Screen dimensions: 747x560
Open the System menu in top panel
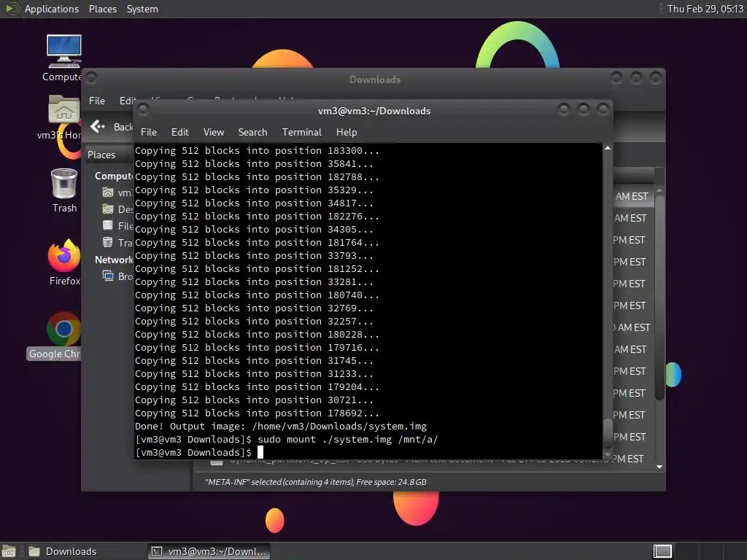(142, 9)
